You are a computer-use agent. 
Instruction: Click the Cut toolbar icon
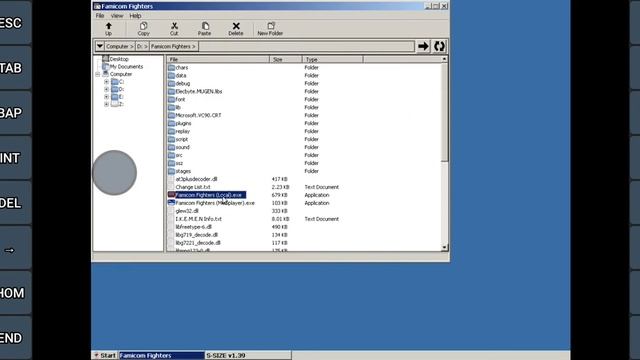174,29
